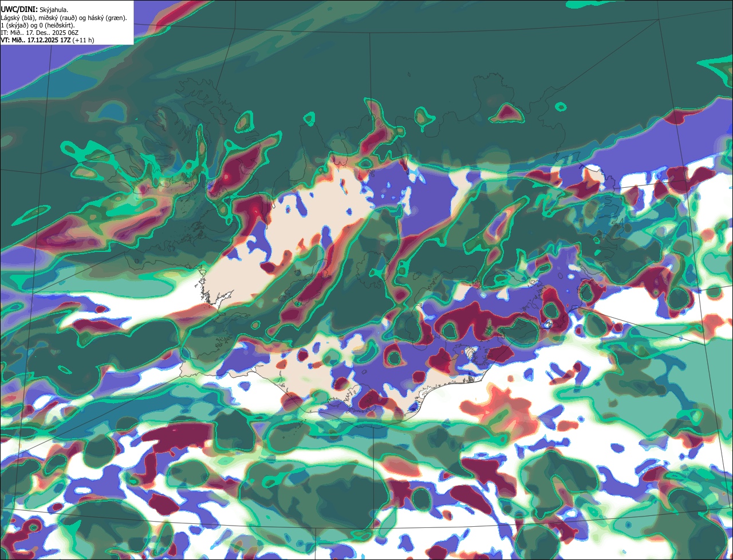Click the 'miðský (rauð)' legend text
The width and height of the screenshot is (733, 560).
[x=58, y=18]
